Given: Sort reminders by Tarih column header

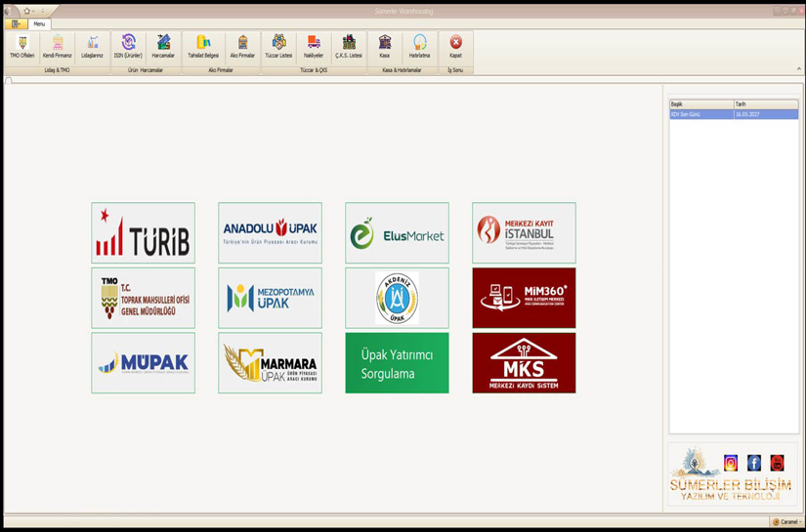Looking at the screenshot, I should coord(766,104).
